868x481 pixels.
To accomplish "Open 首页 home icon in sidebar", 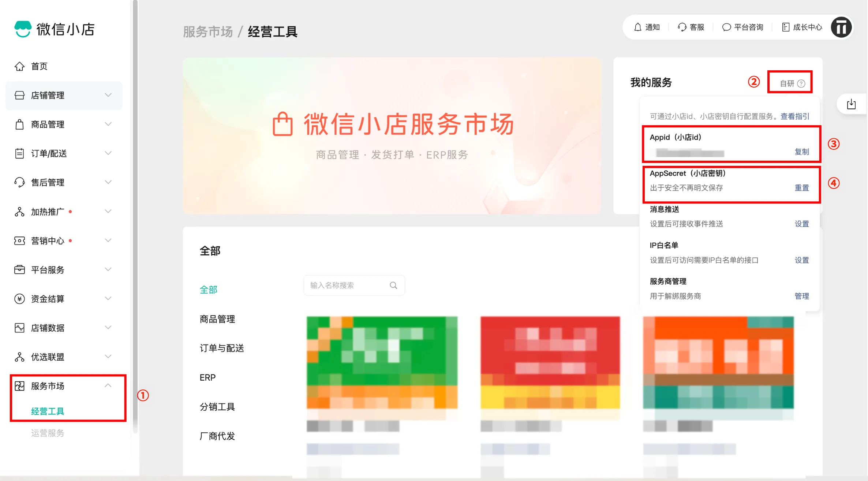I will [x=19, y=66].
